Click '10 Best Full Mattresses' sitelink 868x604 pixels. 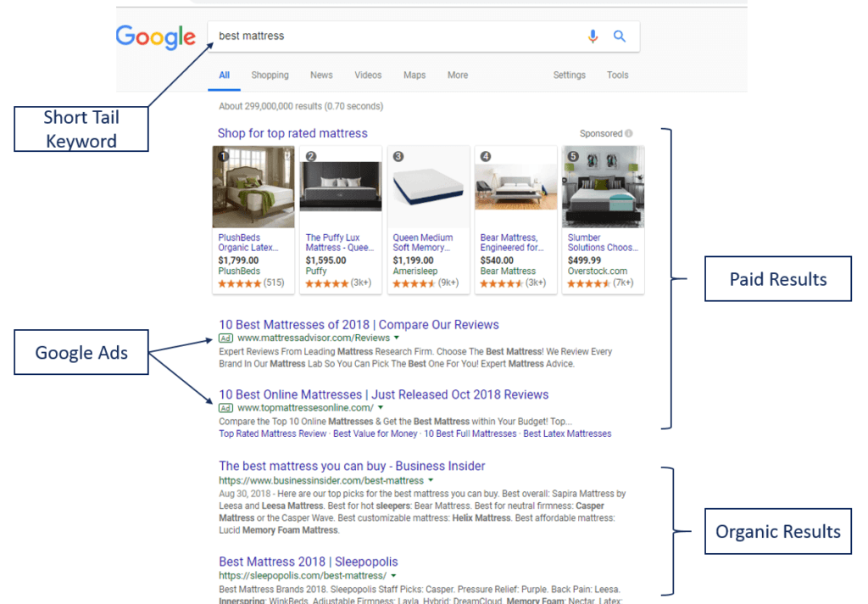coord(470,433)
